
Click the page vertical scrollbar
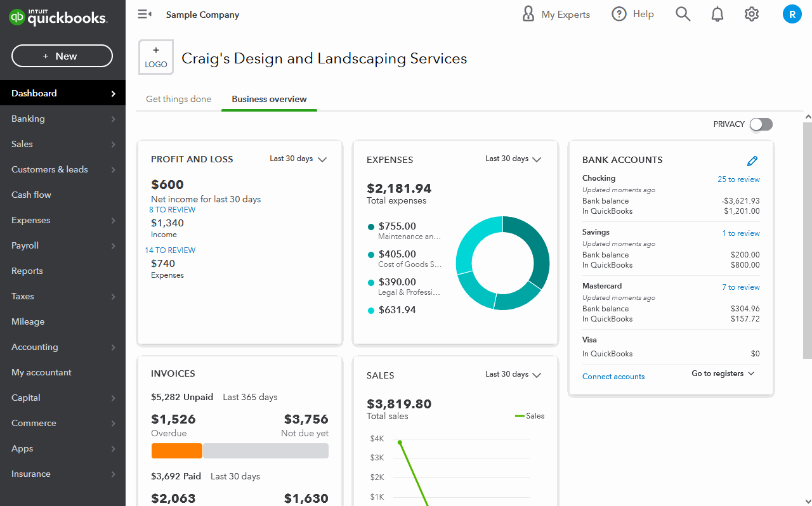(808, 241)
